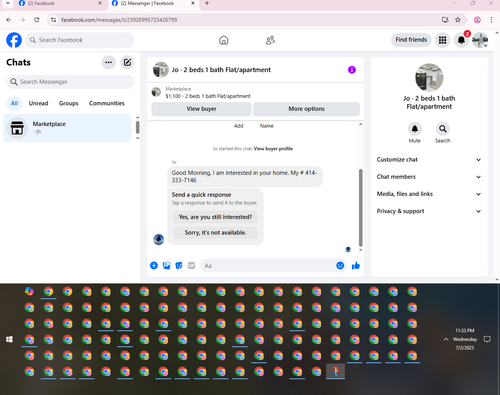Click the Search Facebook field
The width and height of the screenshot is (500, 395).
80,40
